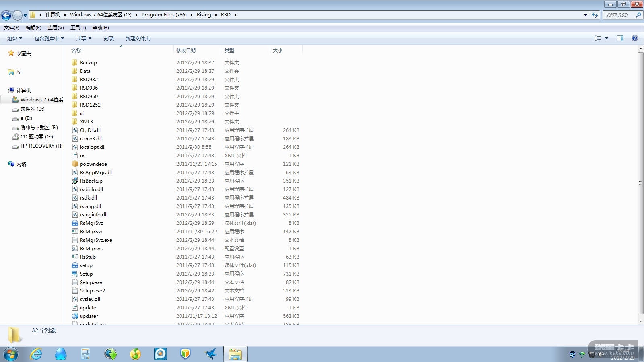Screen dimensions: 644x362
Task: Open the 工具(T) menu
Action: (78, 28)
